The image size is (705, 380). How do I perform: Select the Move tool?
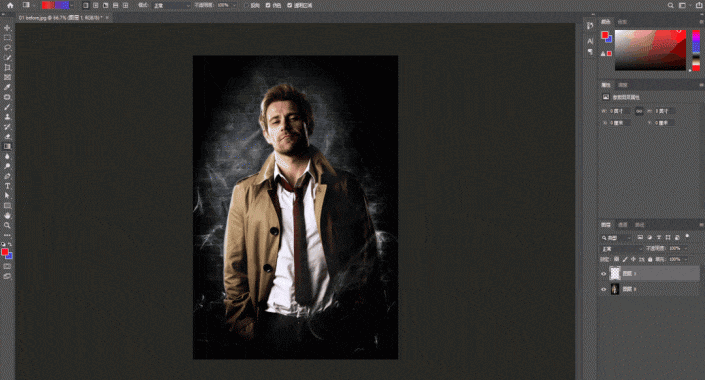pos(7,28)
